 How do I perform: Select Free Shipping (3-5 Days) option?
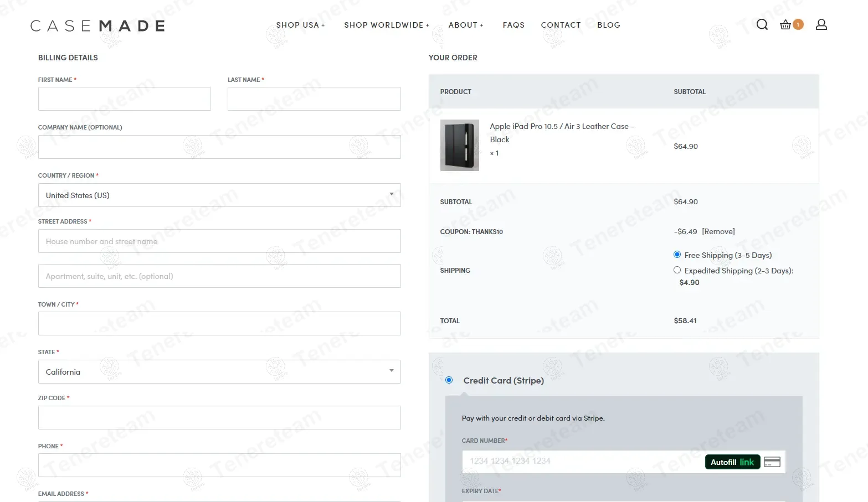[677, 255]
